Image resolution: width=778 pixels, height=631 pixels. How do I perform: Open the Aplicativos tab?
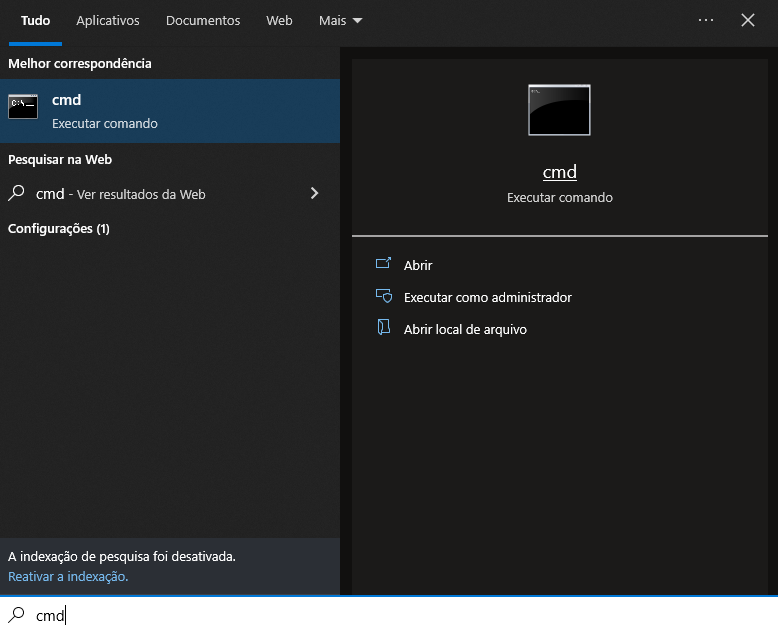pyautogui.click(x=108, y=21)
